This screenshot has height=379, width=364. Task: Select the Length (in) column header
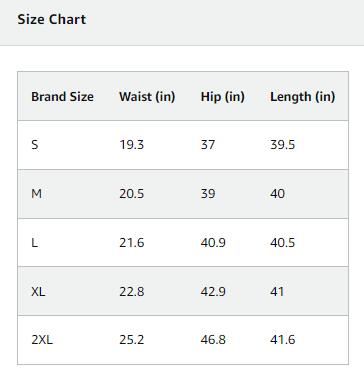click(303, 97)
